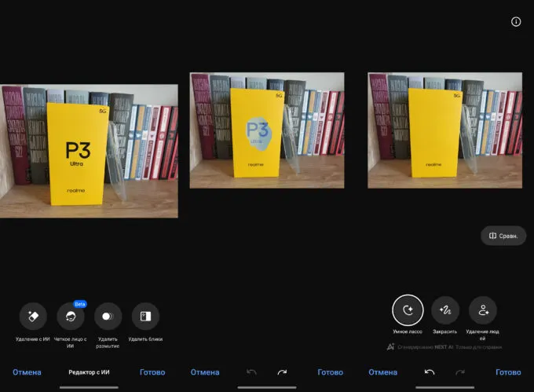Open the info icon in top corner
The image size is (534, 392).
tap(516, 22)
